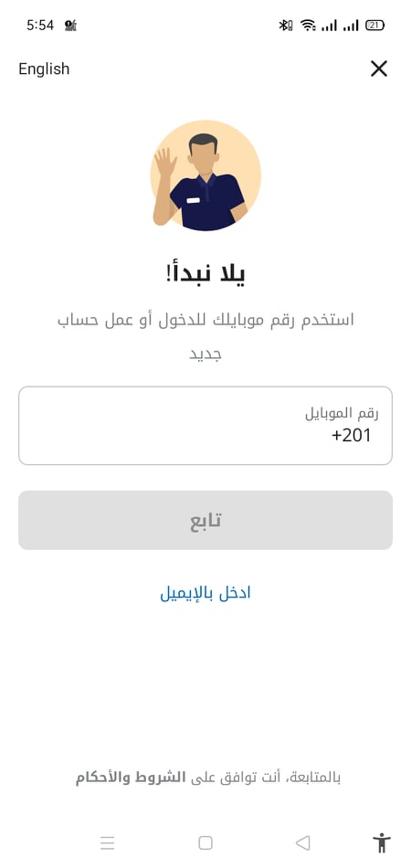Tap the accessibility person icon in navigation bar
Screen dimensions: 411x868
pos(381,842)
